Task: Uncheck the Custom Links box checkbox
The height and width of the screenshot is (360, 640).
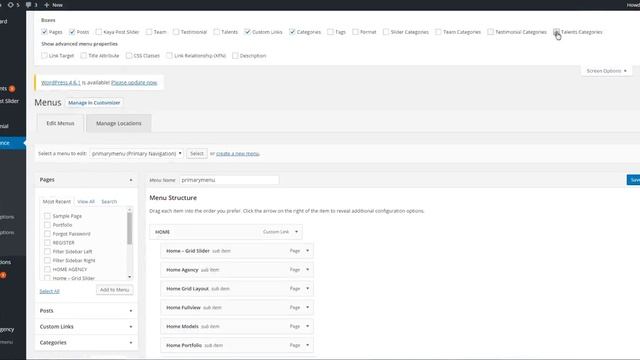Action: [247, 32]
